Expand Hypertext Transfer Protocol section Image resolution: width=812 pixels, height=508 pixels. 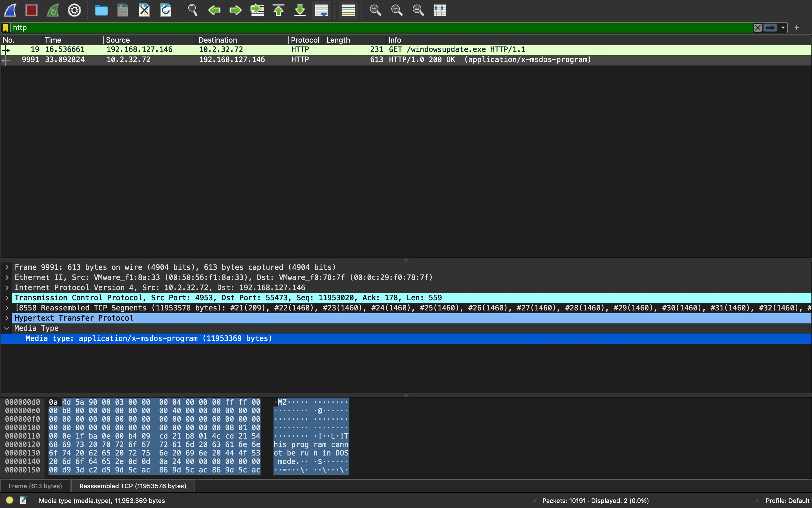[x=7, y=318]
